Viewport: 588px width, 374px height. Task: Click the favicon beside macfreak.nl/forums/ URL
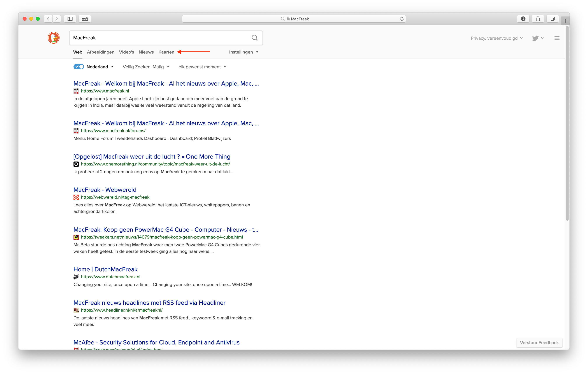coord(76,131)
